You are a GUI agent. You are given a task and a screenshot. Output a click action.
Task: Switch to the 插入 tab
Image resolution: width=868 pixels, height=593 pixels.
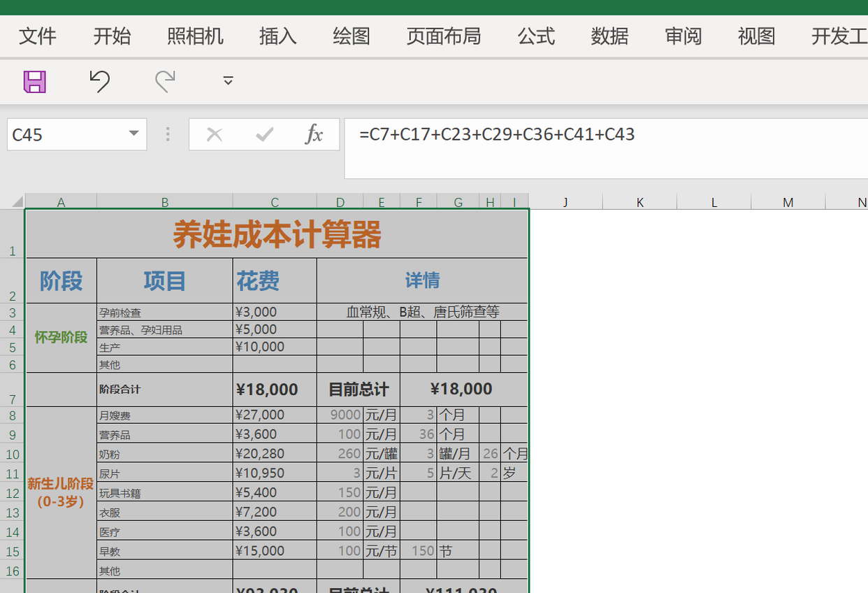tap(278, 36)
